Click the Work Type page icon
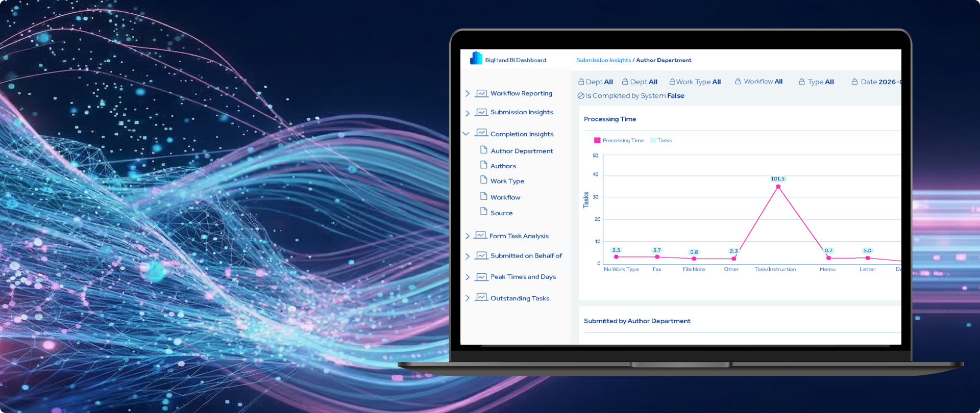Viewport: 980px width, 413px height. click(483, 180)
